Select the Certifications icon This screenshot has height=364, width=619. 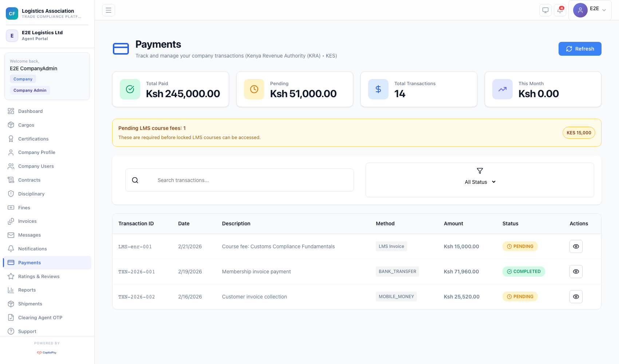click(x=11, y=139)
